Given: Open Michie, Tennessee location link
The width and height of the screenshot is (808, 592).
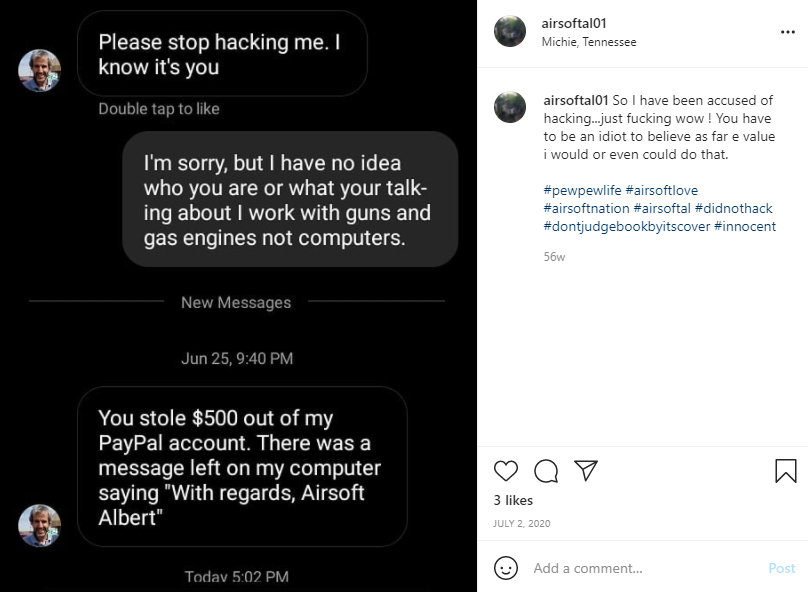Looking at the screenshot, I should click(588, 42).
